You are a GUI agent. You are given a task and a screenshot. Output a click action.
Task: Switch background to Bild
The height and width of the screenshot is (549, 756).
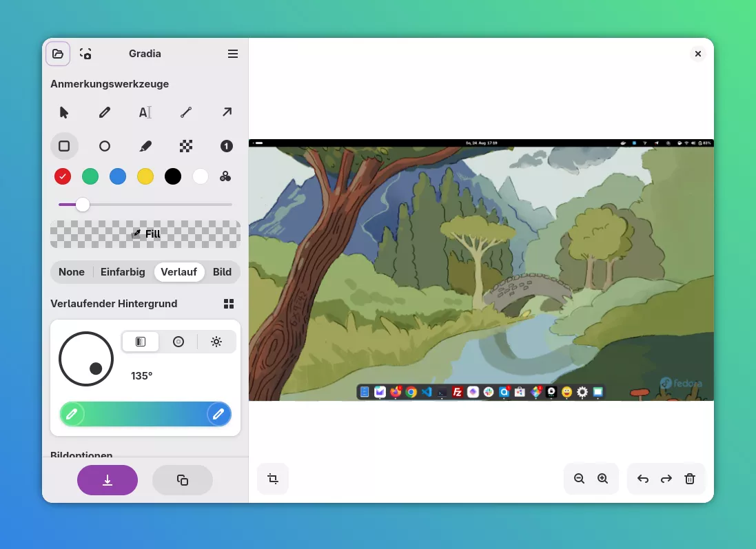click(x=222, y=272)
